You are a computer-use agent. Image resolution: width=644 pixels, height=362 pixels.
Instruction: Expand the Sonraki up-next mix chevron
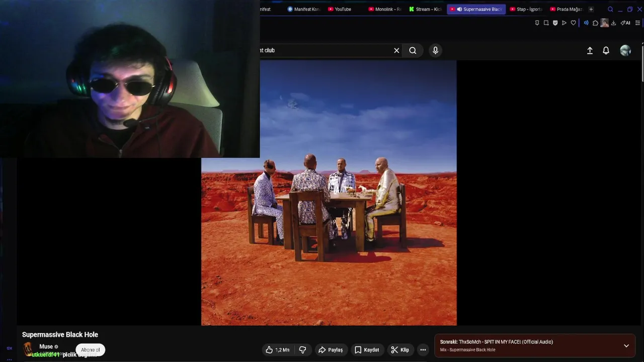[x=626, y=346]
